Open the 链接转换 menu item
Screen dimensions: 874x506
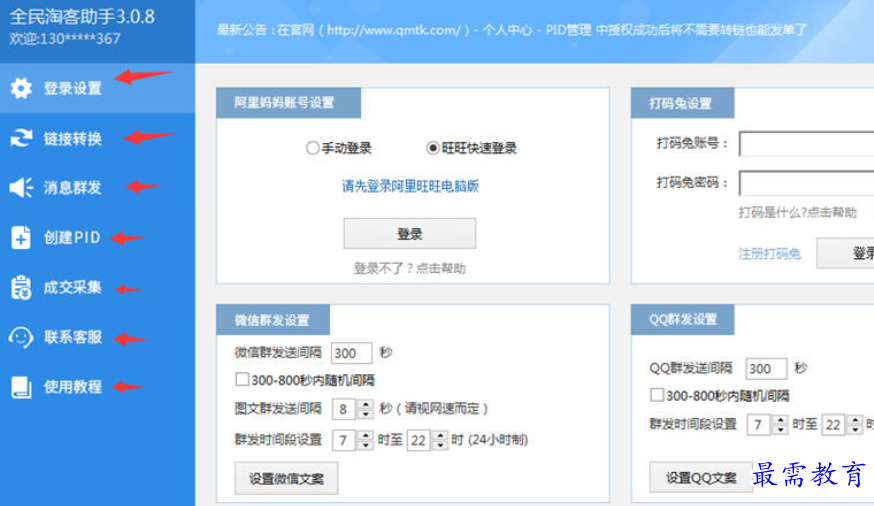pos(98,138)
